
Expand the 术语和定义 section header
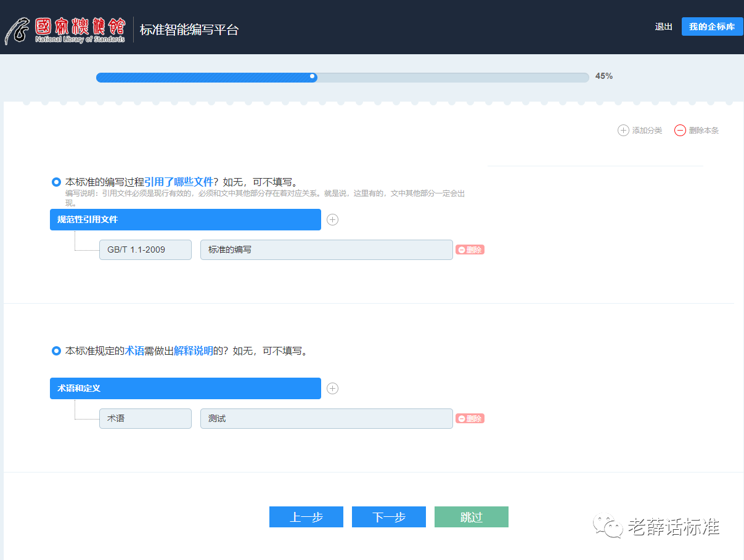point(185,389)
